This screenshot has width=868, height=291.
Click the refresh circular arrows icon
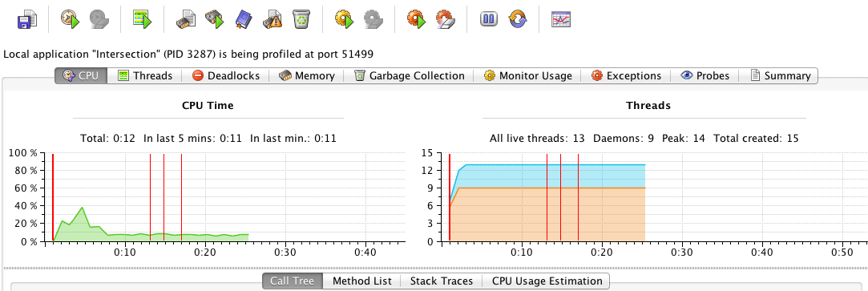(x=518, y=19)
